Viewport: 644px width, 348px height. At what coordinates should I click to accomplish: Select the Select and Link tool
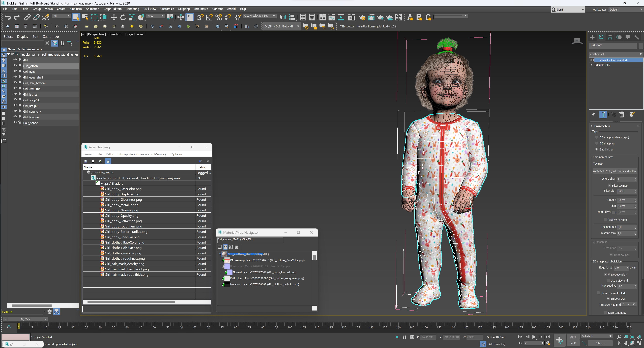click(27, 17)
